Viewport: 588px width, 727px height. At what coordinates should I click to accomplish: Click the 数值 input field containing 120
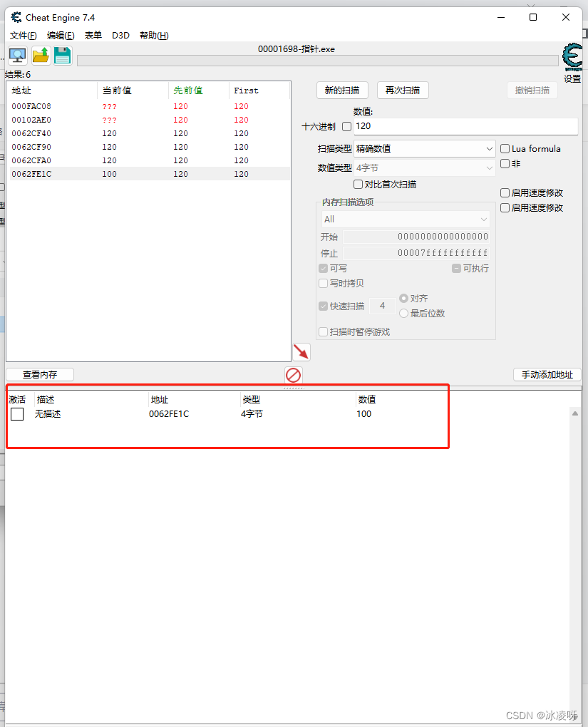click(465, 126)
